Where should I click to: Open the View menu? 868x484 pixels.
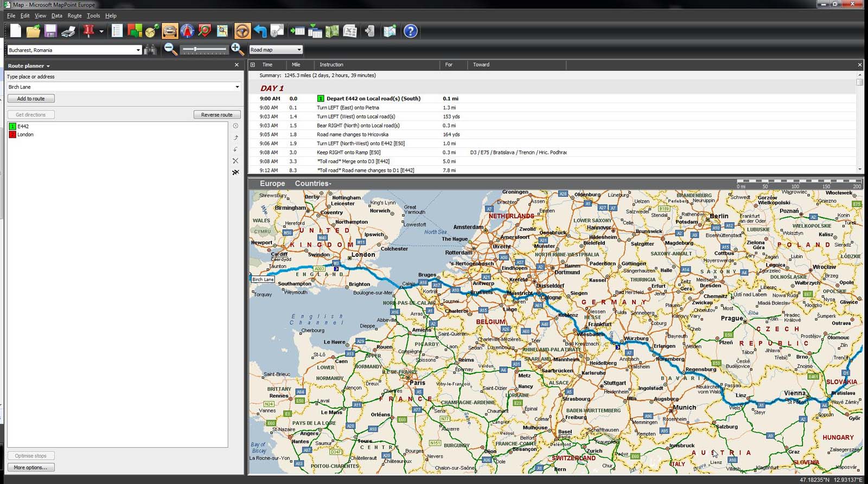coord(41,16)
